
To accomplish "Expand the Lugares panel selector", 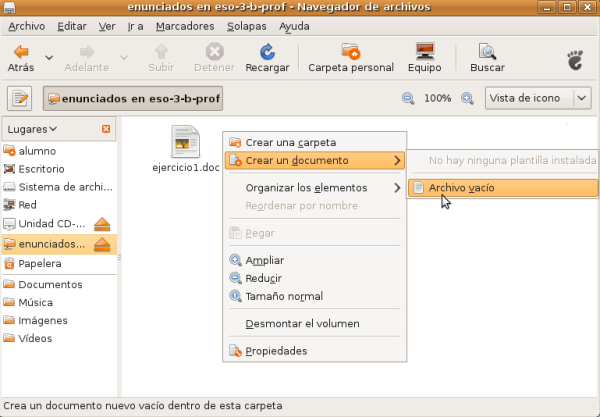I will pyautogui.click(x=32, y=129).
